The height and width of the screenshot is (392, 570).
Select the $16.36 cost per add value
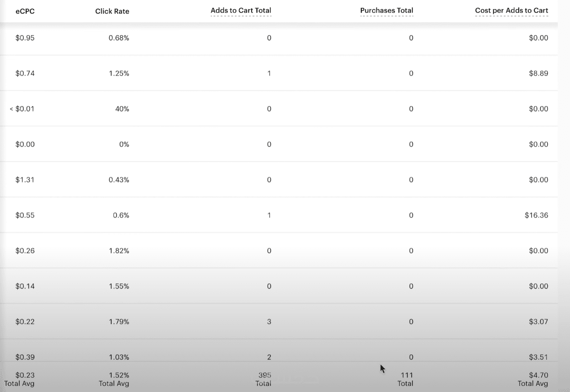[x=536, y=215]
